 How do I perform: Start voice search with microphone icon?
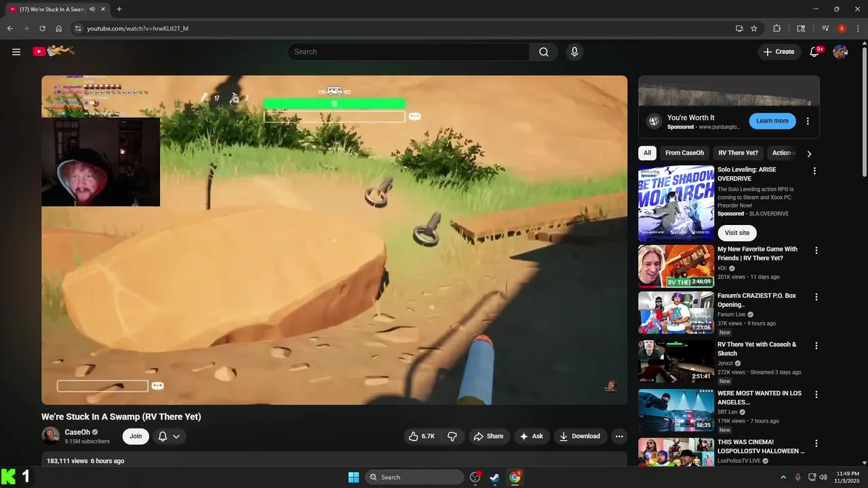tap(574, 52)
